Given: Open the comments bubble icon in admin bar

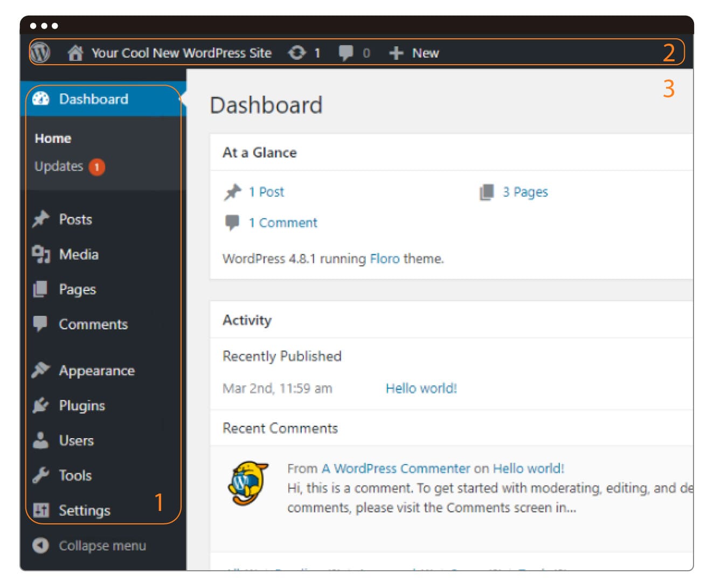Looking at the screenshot, I should 346,53.
